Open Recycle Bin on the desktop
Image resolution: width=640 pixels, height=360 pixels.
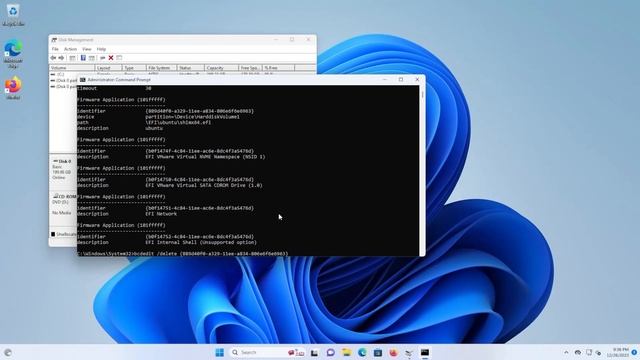pyautogui.click(x=13, y=15)
